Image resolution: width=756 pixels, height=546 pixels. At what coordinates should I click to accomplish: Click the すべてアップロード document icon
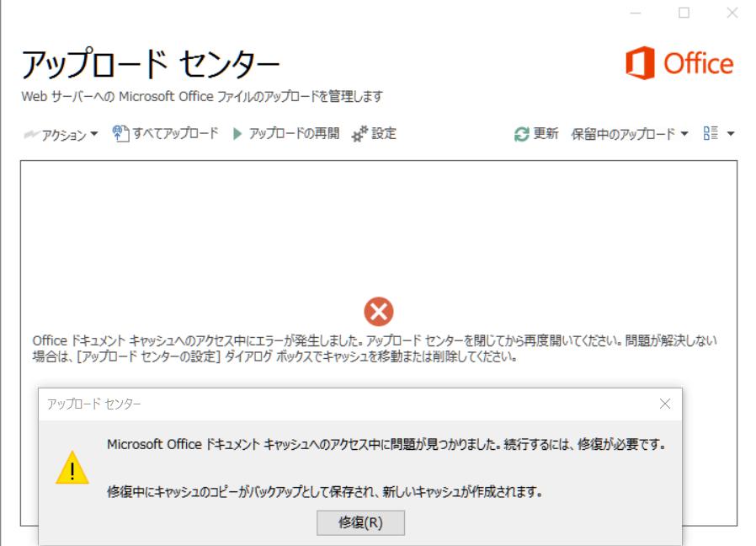(120, 134)
